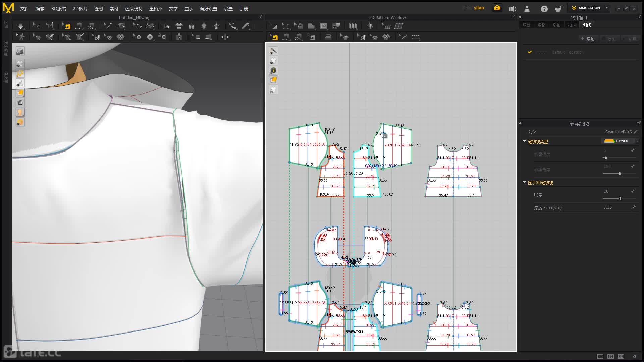Viewport: 644px width, 362px height.
Task: Collapse 物体窗口 panel using left arrow
Action: [520, 17]
